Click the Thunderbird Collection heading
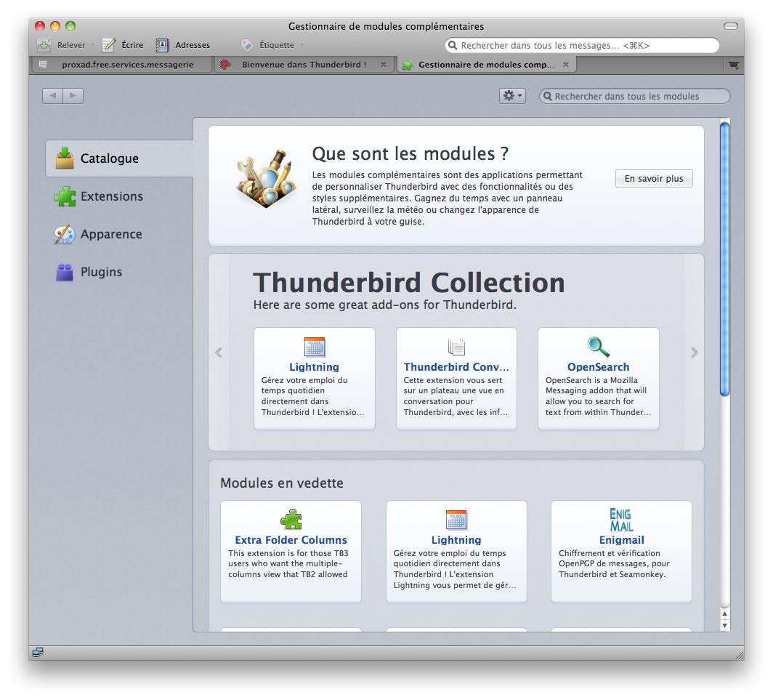773x700 pixels. point(409,283)
